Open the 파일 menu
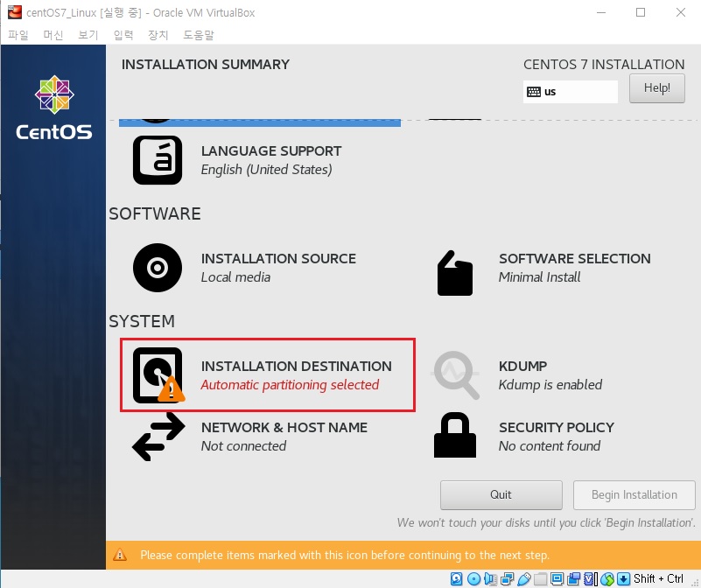This screenshot has height=588, width=701. coord(18,34)
